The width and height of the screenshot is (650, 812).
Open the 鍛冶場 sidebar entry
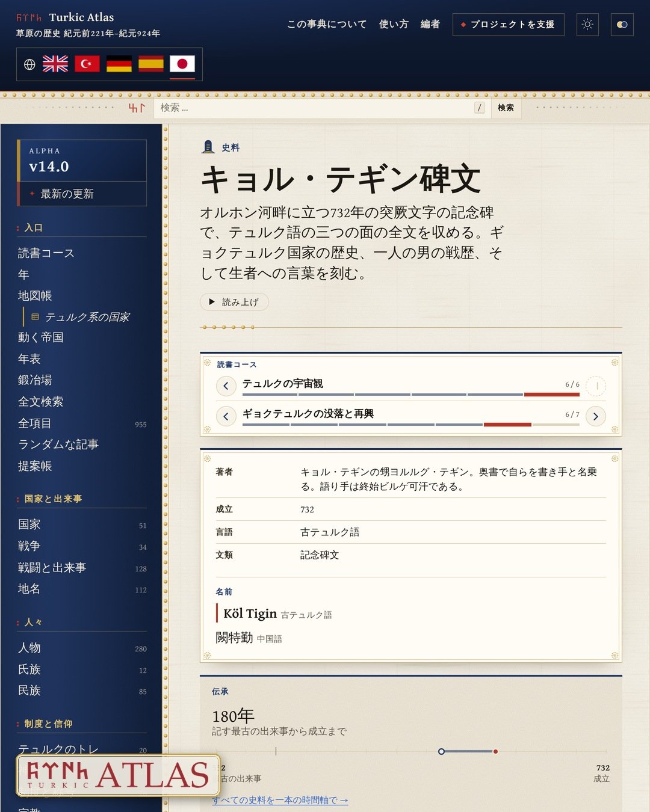pos(35,380)
